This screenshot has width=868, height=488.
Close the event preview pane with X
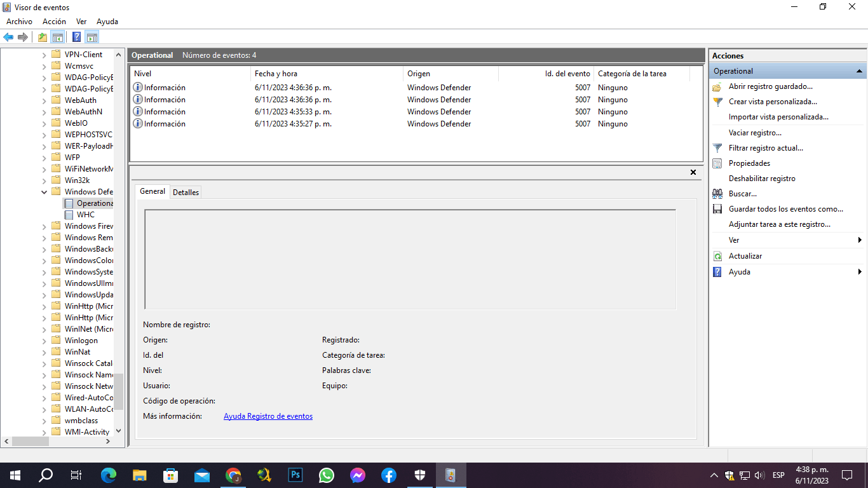(x=693, y=172)
